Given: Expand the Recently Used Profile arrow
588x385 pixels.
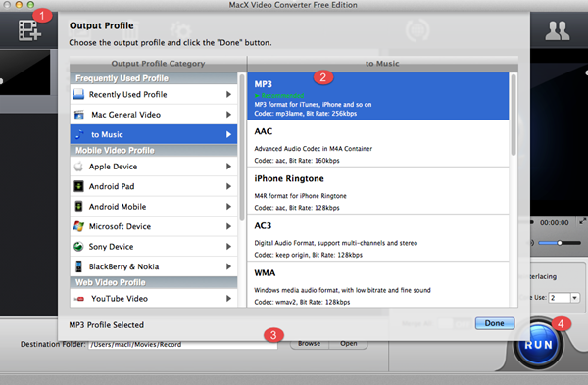Looking at the screenshot, I should pyautogui.click(x=228, y=94).
